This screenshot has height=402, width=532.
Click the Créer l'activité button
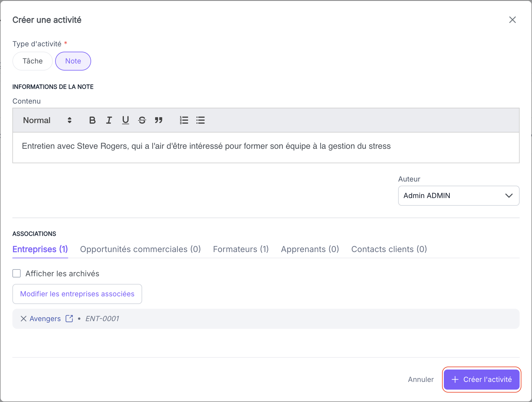pyautogui.click(x=482, y=380)
